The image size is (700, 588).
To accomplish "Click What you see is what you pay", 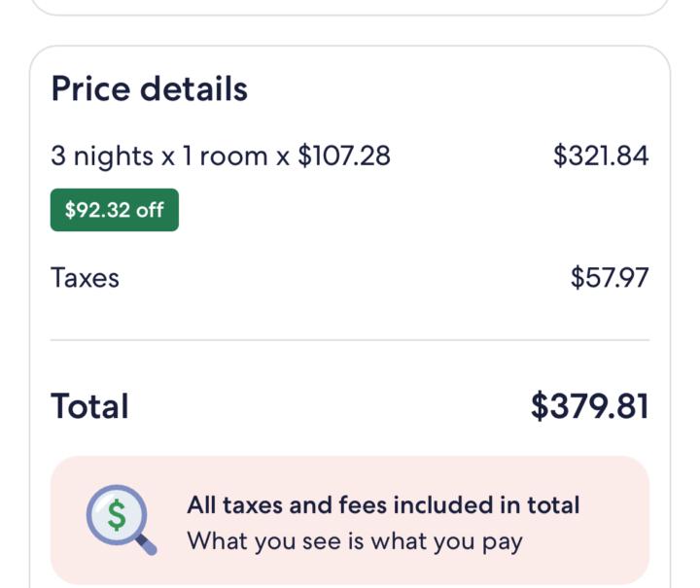I will coord(355,541).
